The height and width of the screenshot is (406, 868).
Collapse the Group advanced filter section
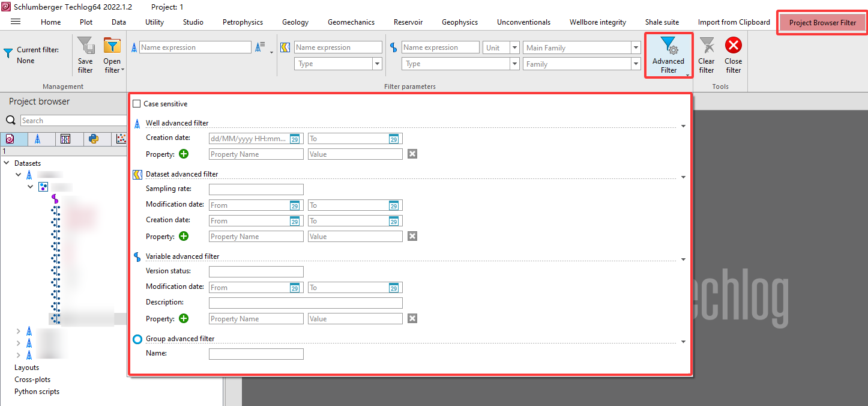coord(683,342)
